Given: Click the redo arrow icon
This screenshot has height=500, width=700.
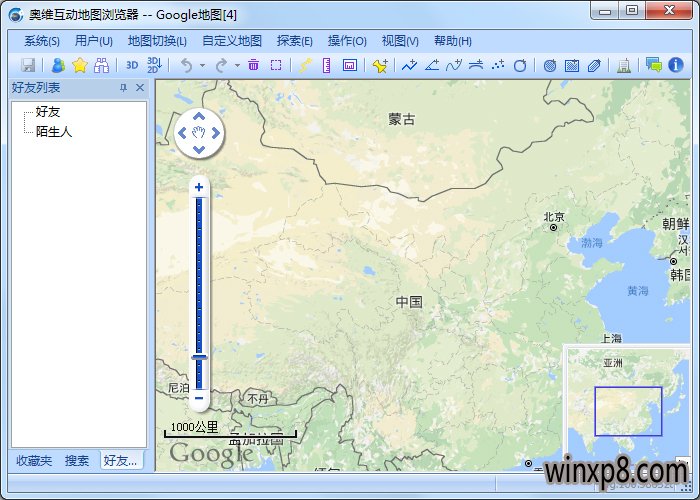Looking at the screenshot, I should [221, 65].
